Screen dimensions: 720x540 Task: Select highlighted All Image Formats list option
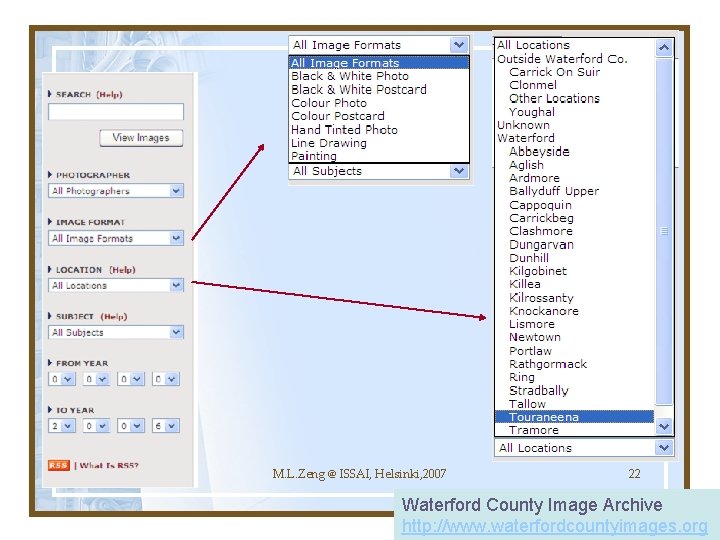point(379,63)
